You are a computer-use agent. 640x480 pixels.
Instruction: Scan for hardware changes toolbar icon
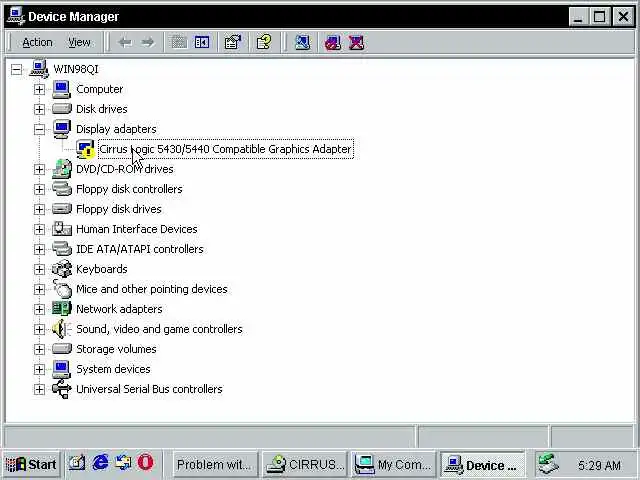click(x=302, y=42)
